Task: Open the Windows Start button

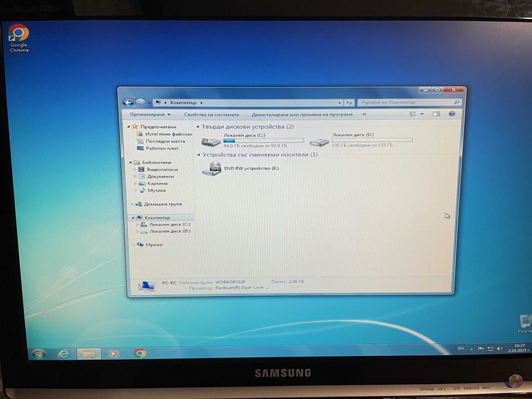Action: pyautogui.click(x=39, y=354)
